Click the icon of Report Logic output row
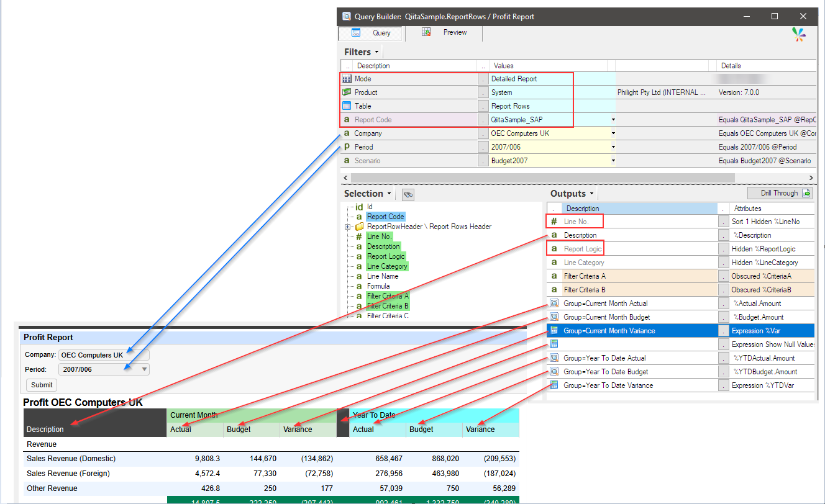The height and width of the screenshot is (504, 825). click(554, 249)
